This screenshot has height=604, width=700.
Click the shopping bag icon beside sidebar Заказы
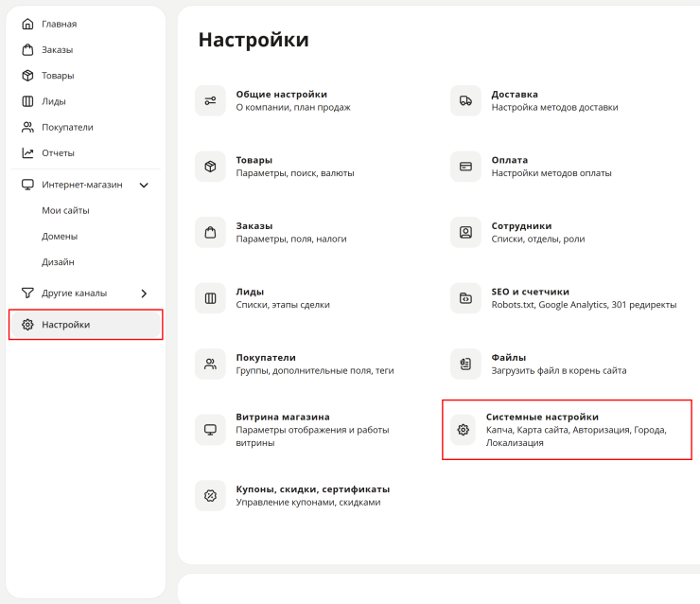click(x=27, y=49)
